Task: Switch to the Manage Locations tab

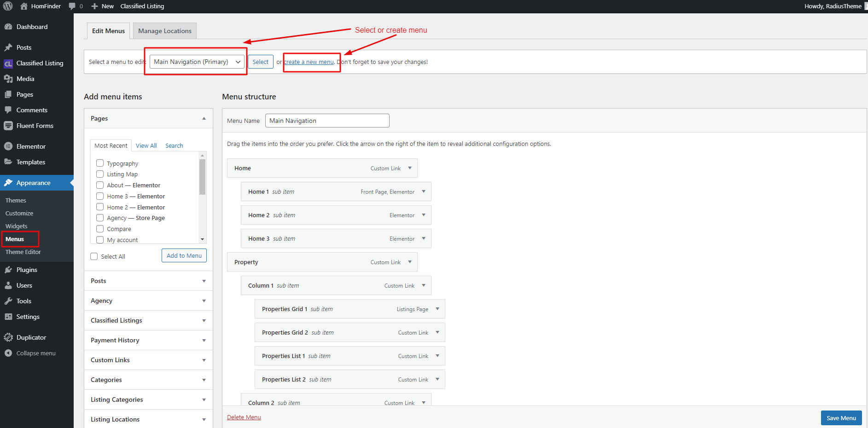Action: 165,31
